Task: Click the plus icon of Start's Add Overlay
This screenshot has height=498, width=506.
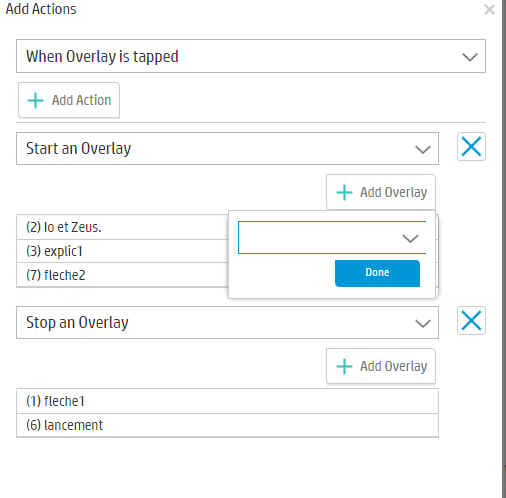Action: point(344,193)
